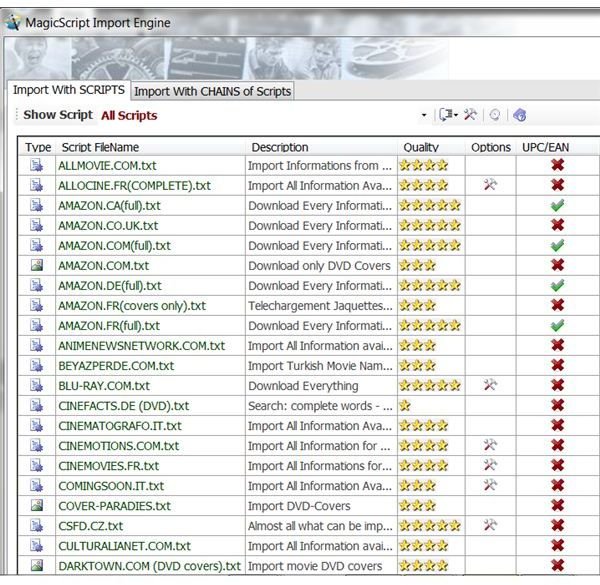Click the MagicScript app icon in the title bar
The height and width of the screenshot is (585, 600).
point(13,22)
